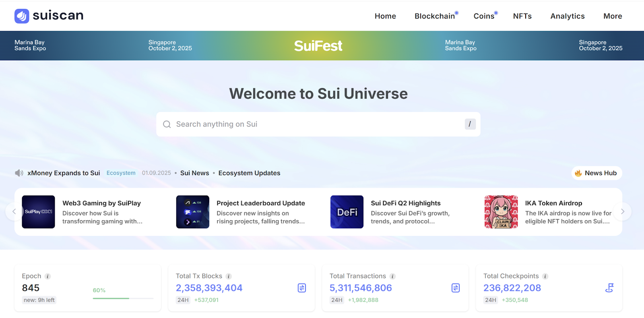Open xMoney Expands to Sui headline
The height and width of the screenshot is (318, 644).
click(64, 173)
